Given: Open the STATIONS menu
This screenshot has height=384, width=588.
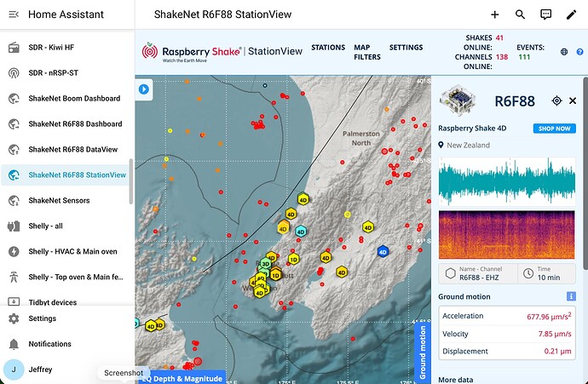Looking at the screenshot, I should tap(328, 48).
